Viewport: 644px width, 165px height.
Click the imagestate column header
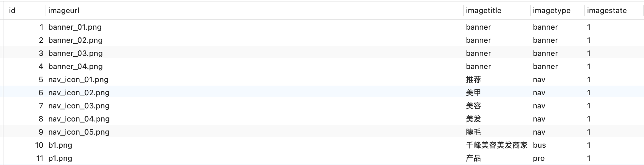(614, 11)
